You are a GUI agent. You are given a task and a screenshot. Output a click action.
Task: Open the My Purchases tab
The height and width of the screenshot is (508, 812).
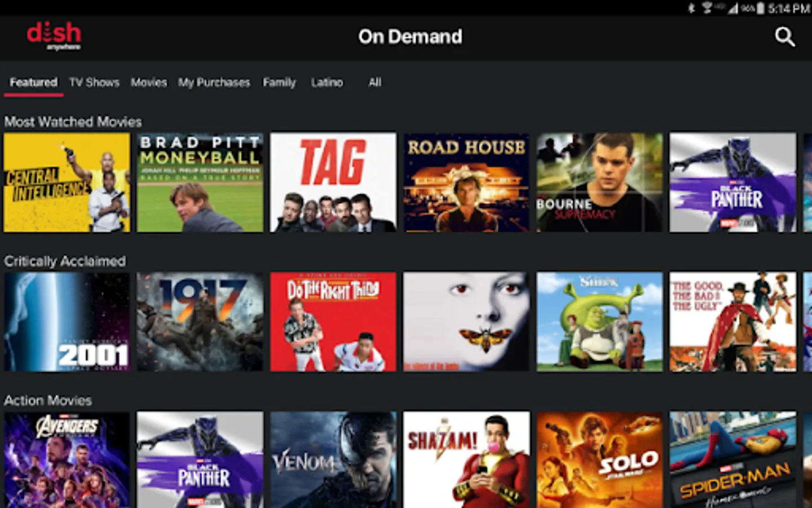(x=214, y=82)
